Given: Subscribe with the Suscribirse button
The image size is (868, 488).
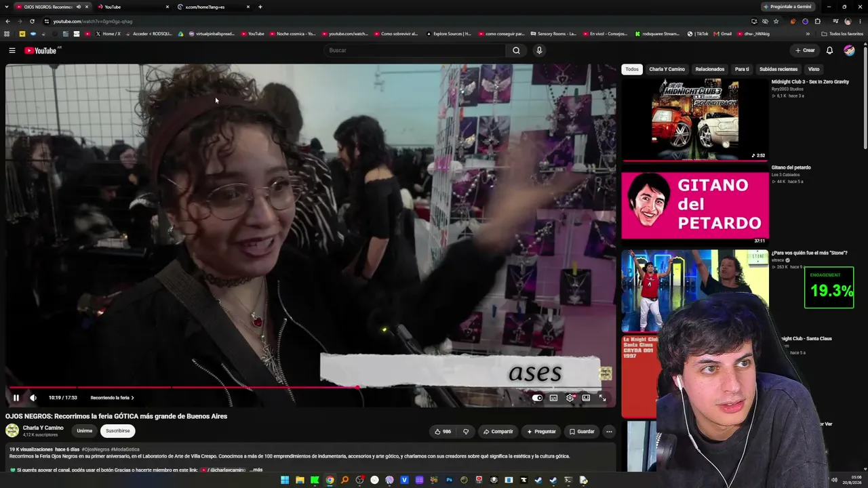Looking at the screenshot, I should pos(117,430).
